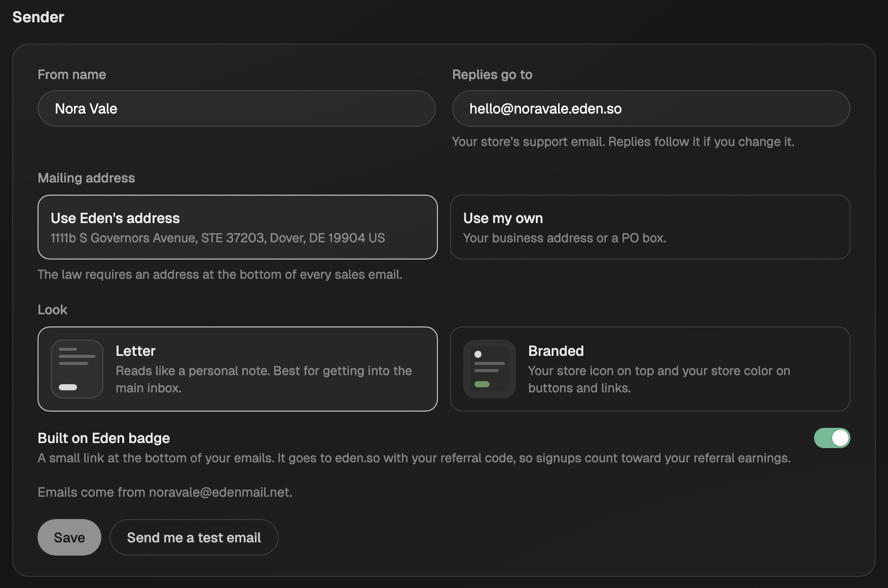This screenshot has height=588, width=888.
Task: Edit the From name field
Action: tap(237, 108)
